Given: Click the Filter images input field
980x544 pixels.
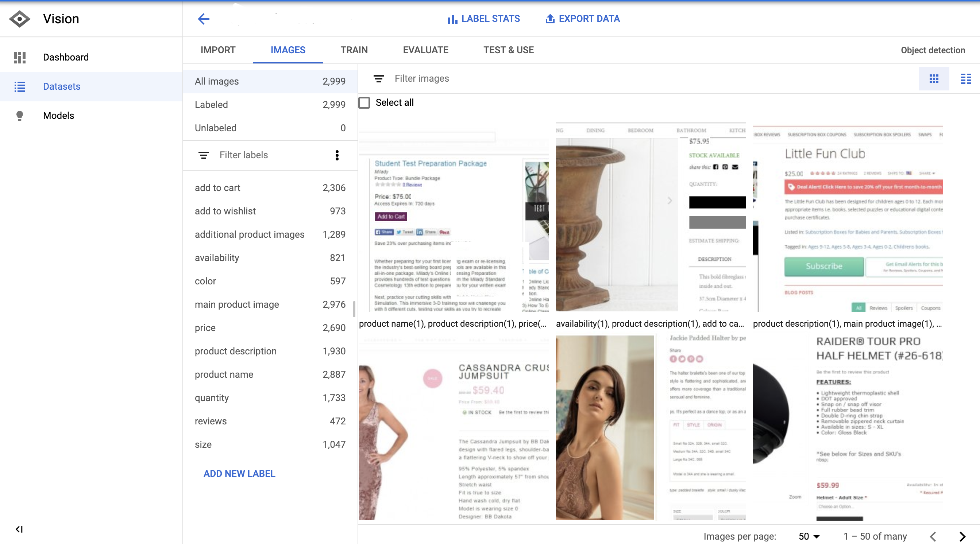Looking at the screenshot, I should 421,79.
